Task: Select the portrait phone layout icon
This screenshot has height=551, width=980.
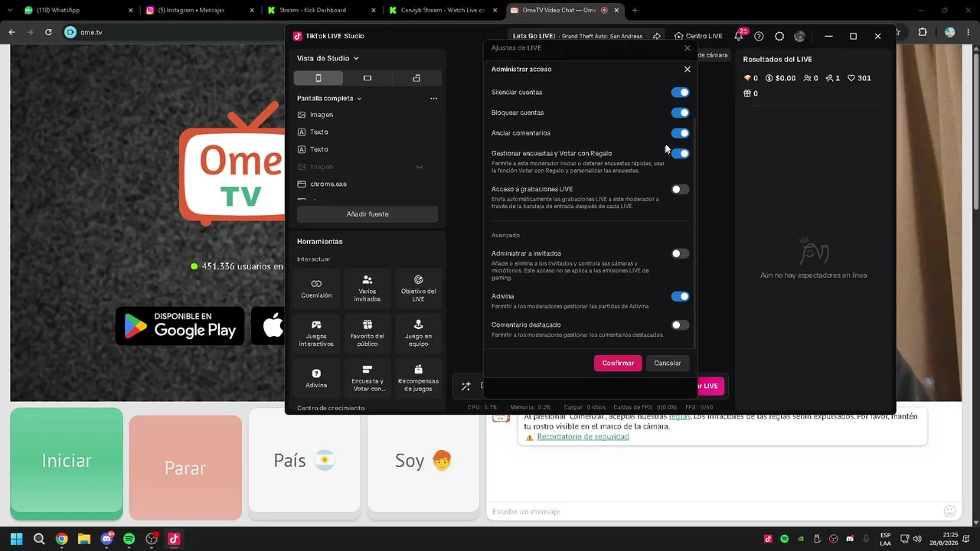Action: click(318, 78)
